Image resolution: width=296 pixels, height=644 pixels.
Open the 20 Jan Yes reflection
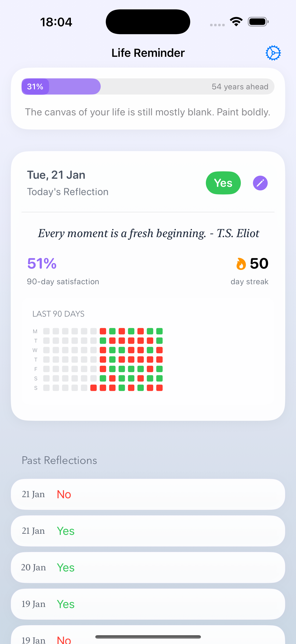point(148,567)
